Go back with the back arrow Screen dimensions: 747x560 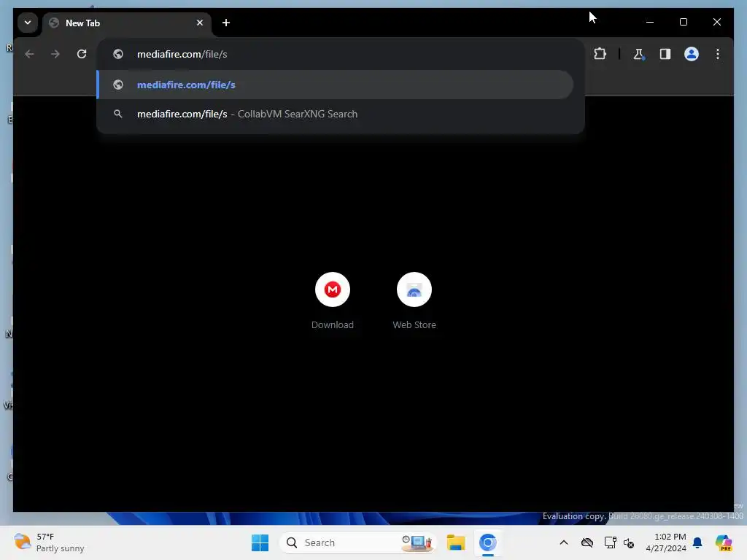pyautogui.click(x=29, y=54)
